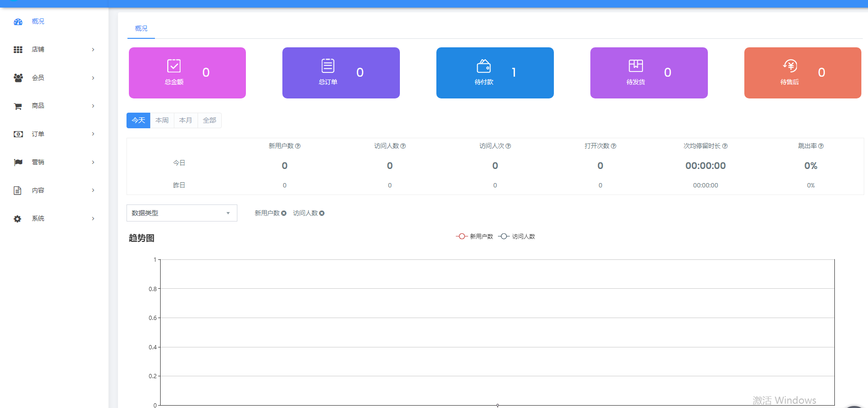Open the 数据类型 dropdown

(182, 213)
